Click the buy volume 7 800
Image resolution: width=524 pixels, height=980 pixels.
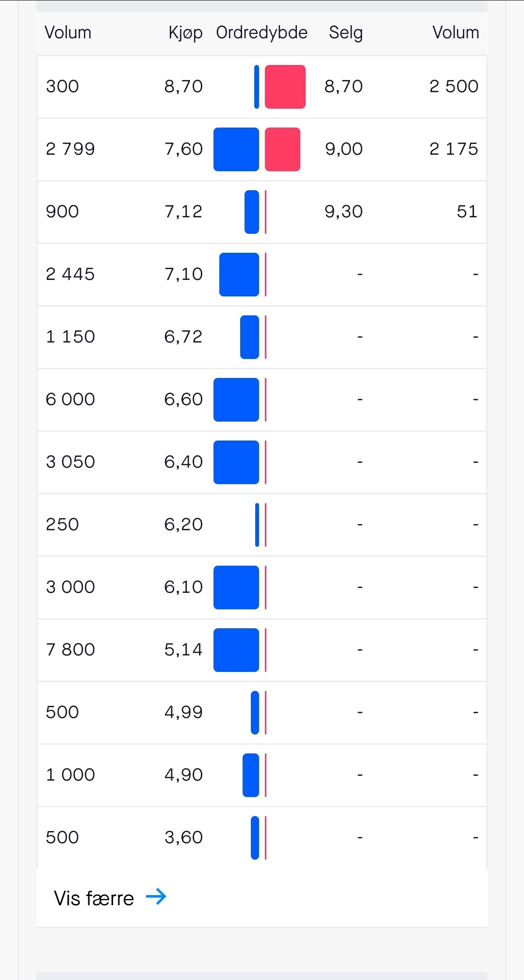(70, 650)
